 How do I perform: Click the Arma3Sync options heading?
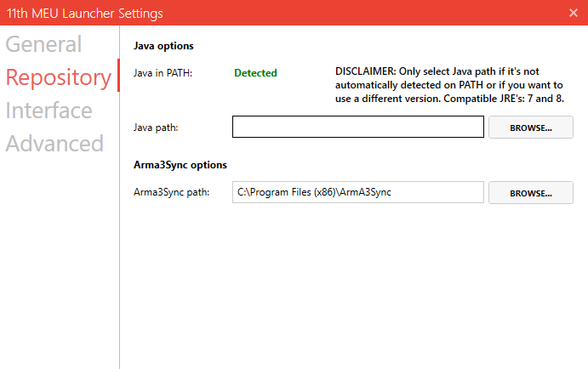tap(180, 165)
